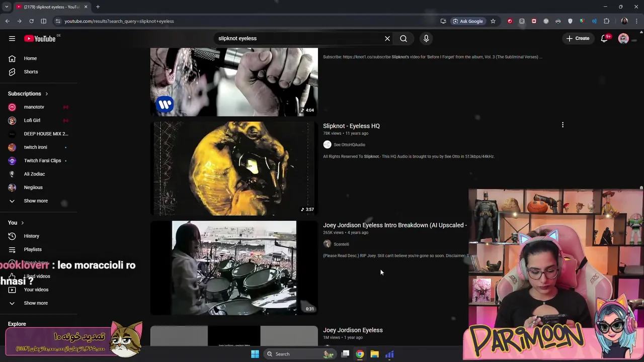
Task: Click the Ask Google lens button
Action: [468, 21]
